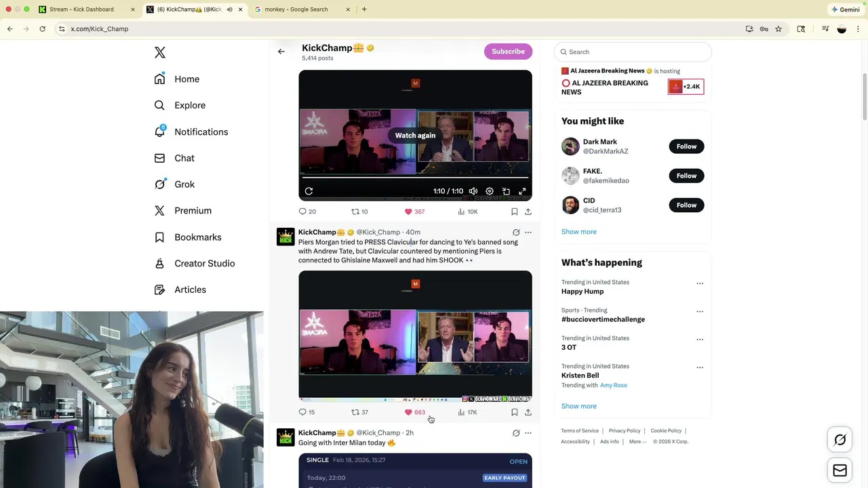The width and height of the screenshot is (868, 488).
Task: Replay the first video
Action: (309, 191)
